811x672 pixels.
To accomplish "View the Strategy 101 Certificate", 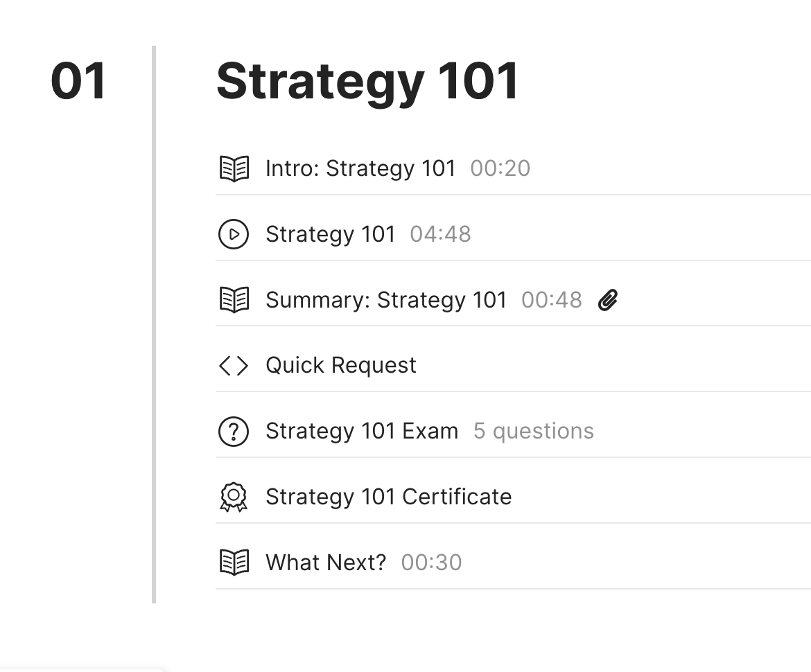I will tap(388, 497).
